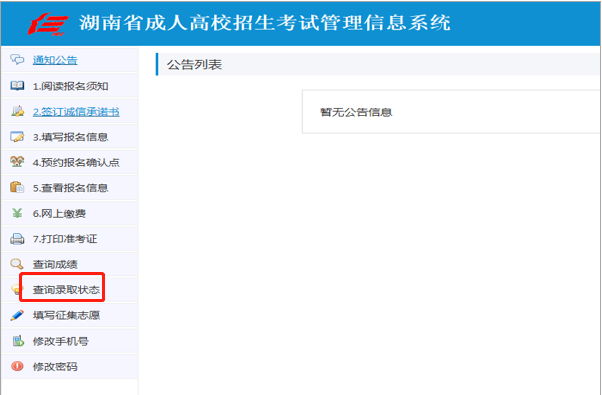
Task: Open 修改手机号 page
Action: [x=61, y=341]
